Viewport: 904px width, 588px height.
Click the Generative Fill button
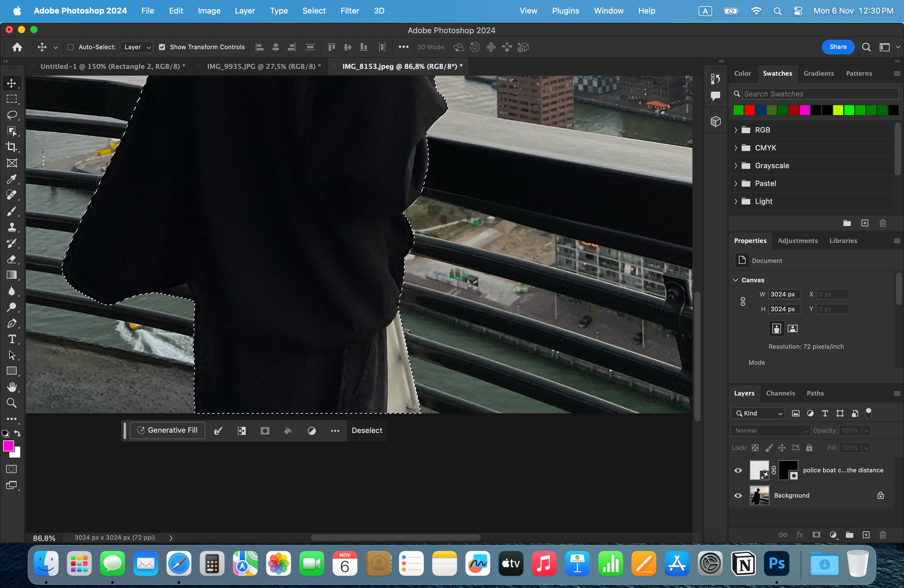(168, 430)
